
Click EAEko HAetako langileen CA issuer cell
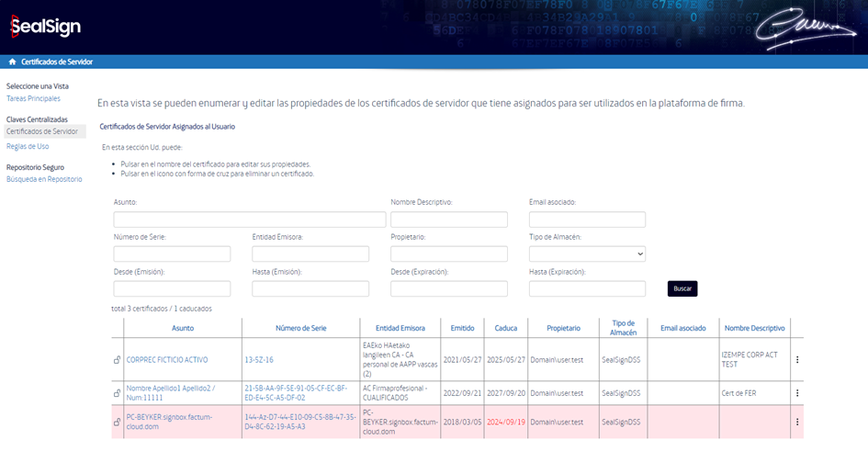point(400,360)
